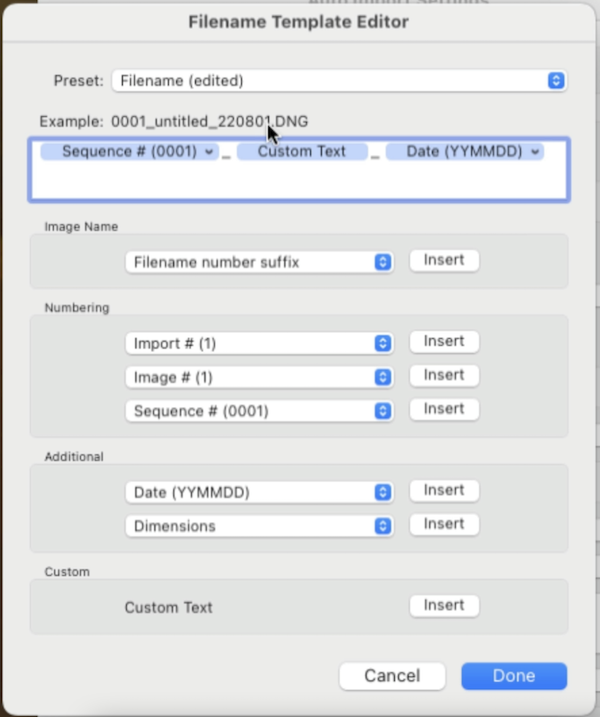Select the Custom Text token
Screen dimensions: 600x717
point(301,152)
